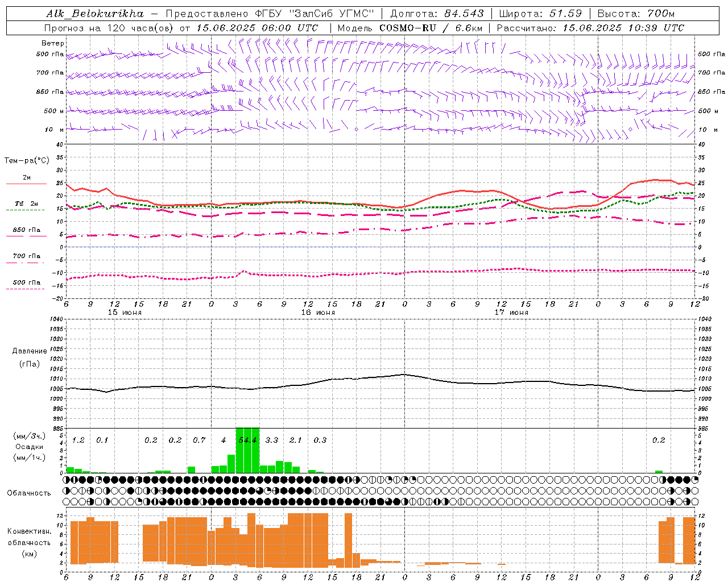Click the '3.3' precipitation value
728x582 pixels.
pos(272,440)
